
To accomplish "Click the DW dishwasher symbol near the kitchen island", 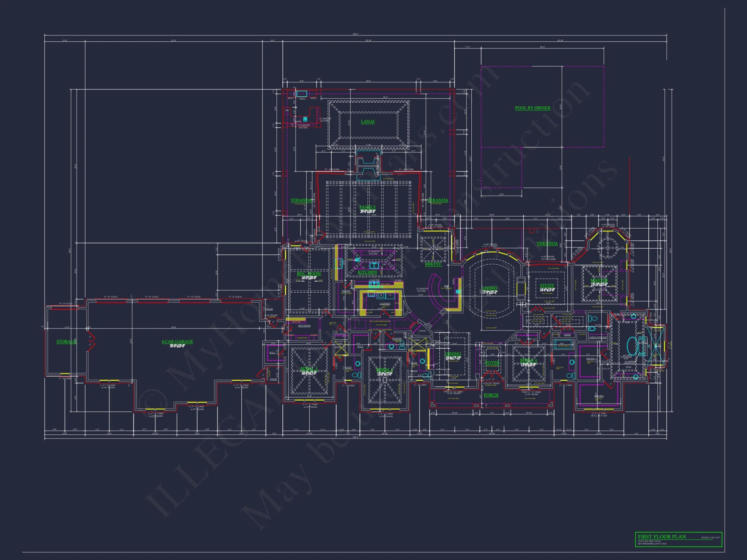I will tap(383, 264).
